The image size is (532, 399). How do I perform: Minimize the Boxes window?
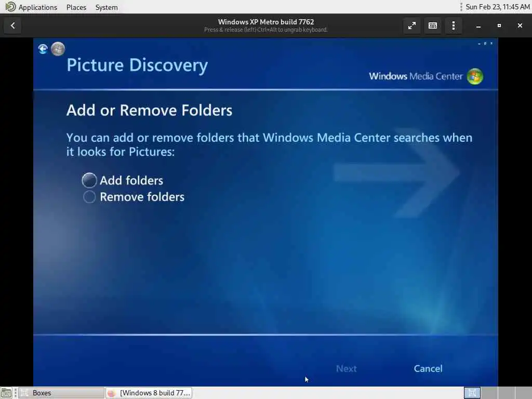click(478, 26)
